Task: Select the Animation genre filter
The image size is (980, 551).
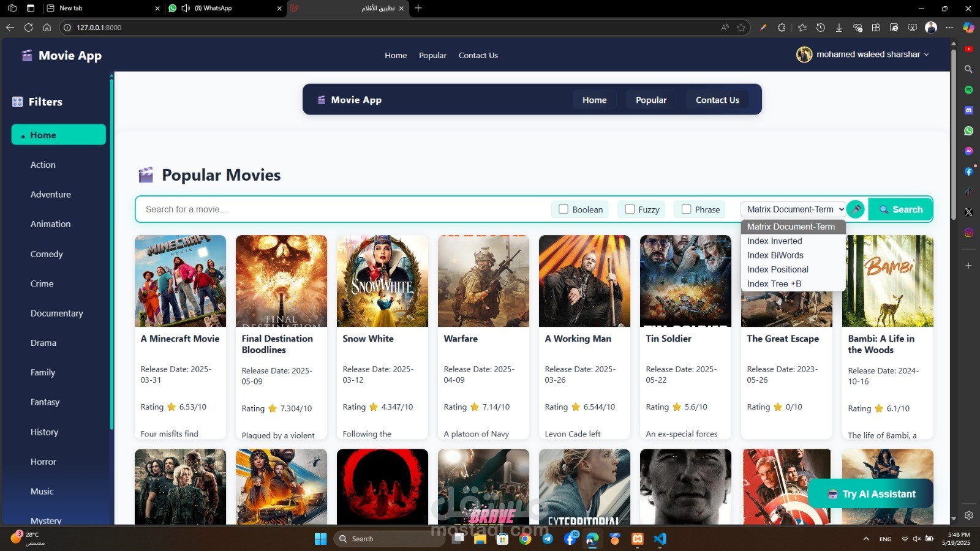Action: point(50,224)
